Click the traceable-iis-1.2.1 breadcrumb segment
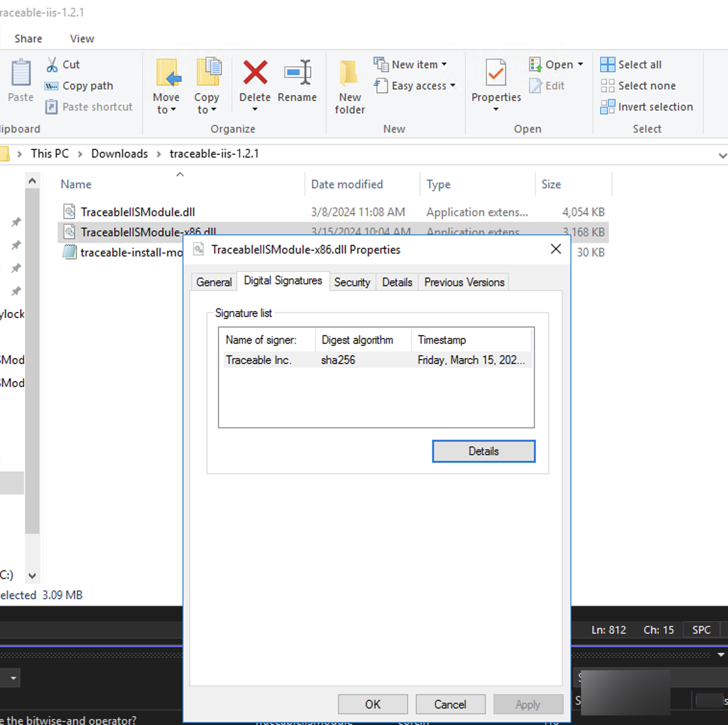The image size is (728, 725). pyautogui.click(x=214, y=154)
